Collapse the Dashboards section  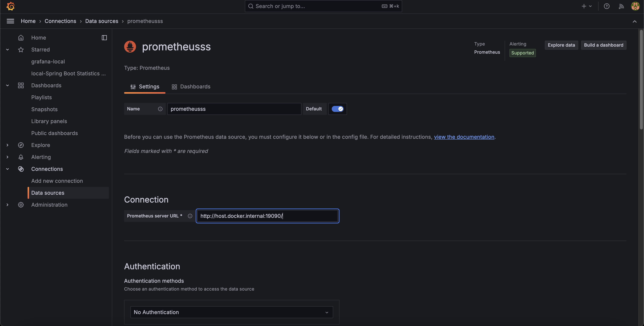7,85
